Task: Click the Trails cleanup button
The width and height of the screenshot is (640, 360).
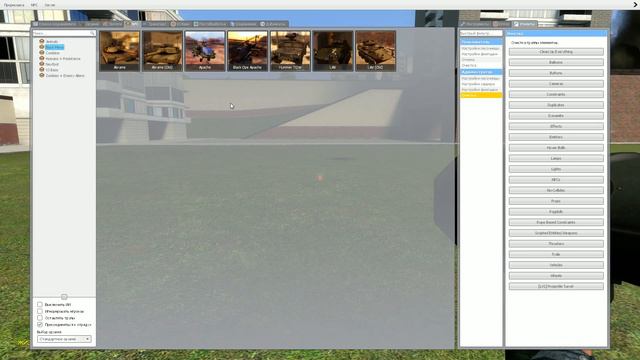Action: pyautogui.click(x=556, y=254)
